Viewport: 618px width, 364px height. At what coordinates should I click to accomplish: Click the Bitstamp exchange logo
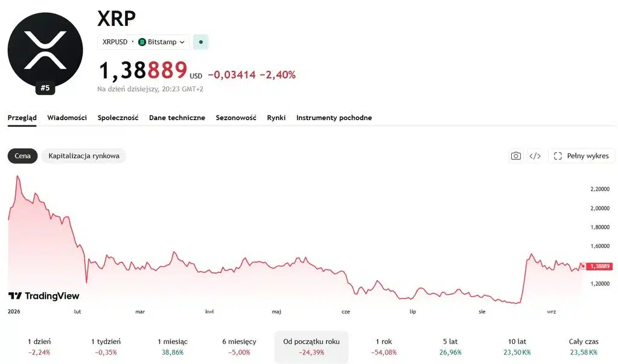point(142,42)
